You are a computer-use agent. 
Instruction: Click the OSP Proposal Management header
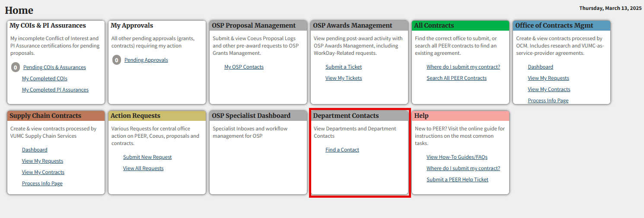(258, 25)
